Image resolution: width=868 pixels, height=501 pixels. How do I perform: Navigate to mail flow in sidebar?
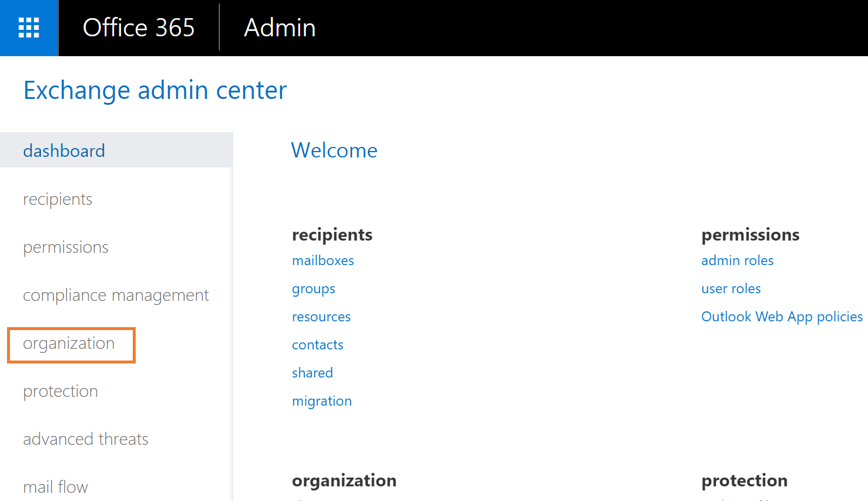pyautogui.click(x=56, y=487)
